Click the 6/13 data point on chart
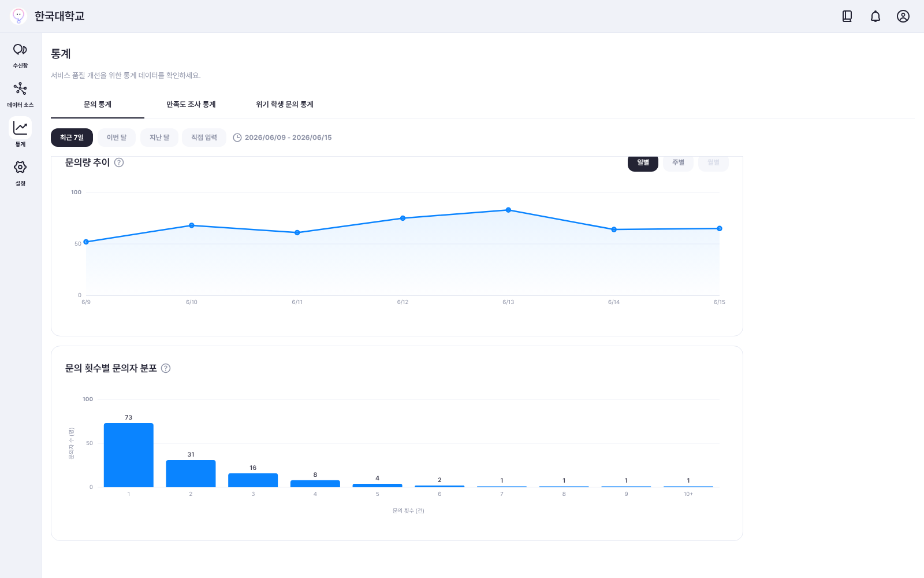Screen dimensions: 924x578 pyautogui.click(x=508, y=210)
